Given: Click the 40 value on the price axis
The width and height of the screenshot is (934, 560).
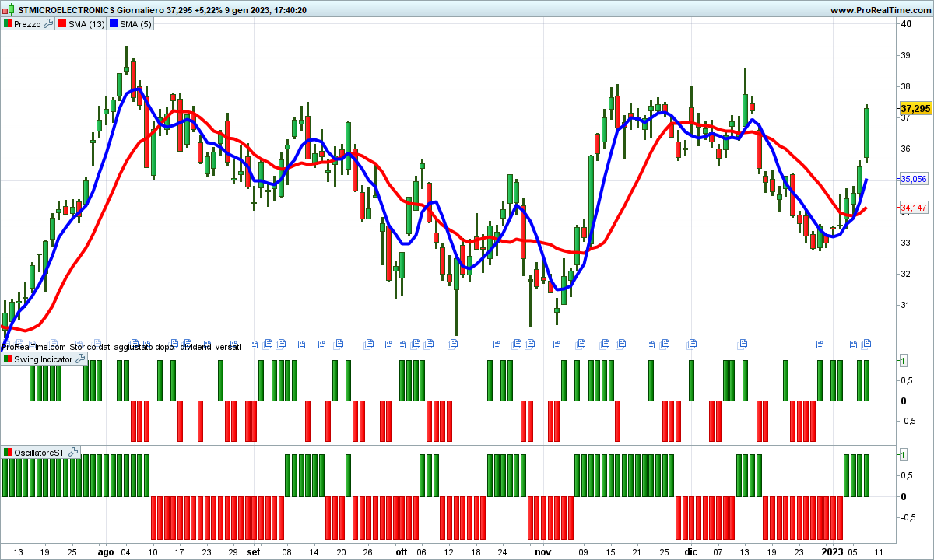Looking at the screenshot, I should (906, 24).
